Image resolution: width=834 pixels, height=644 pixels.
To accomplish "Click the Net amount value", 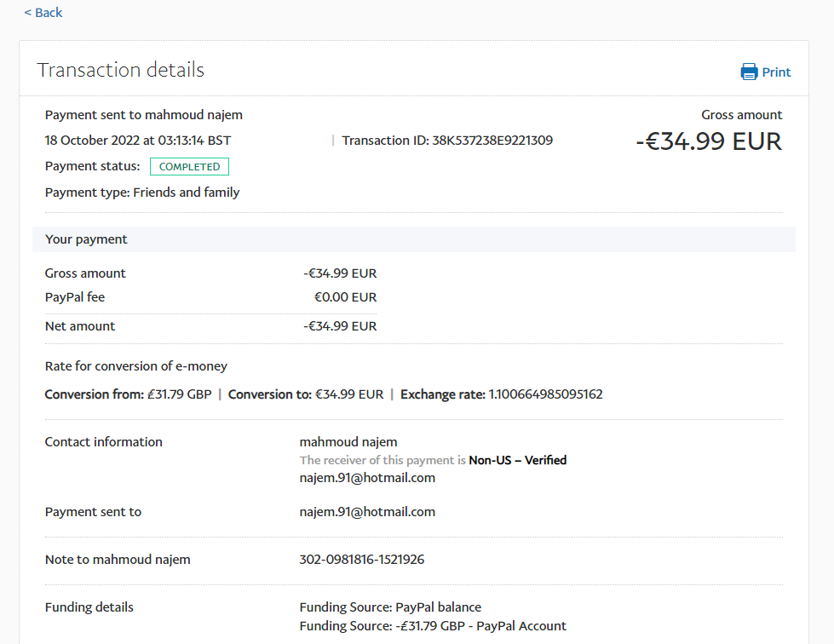I will pyautogui.click(x=340, y=326).
